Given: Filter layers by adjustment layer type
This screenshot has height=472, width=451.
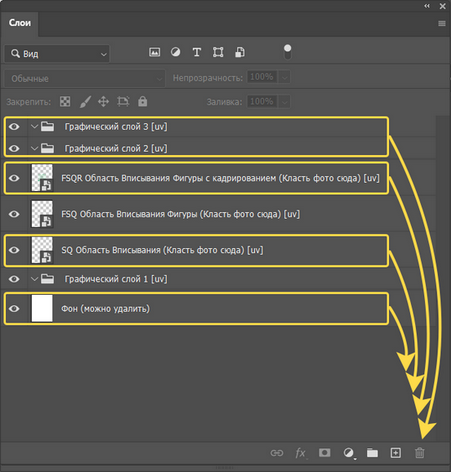Looking at the screenshot, I should (175, 52).
